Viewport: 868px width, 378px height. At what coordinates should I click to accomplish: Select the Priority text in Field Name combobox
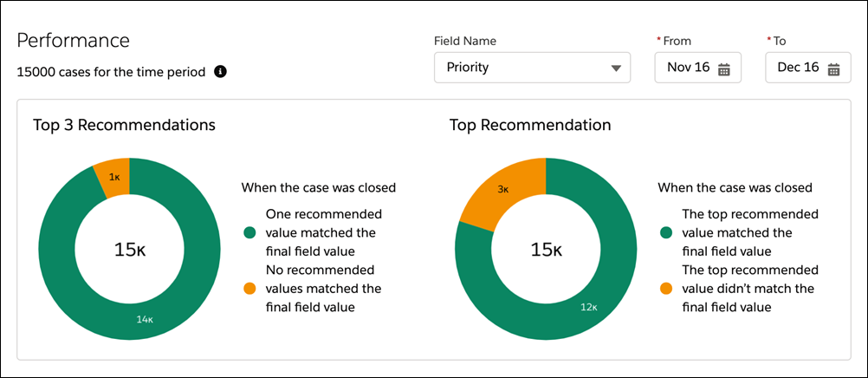click(469, 68)
